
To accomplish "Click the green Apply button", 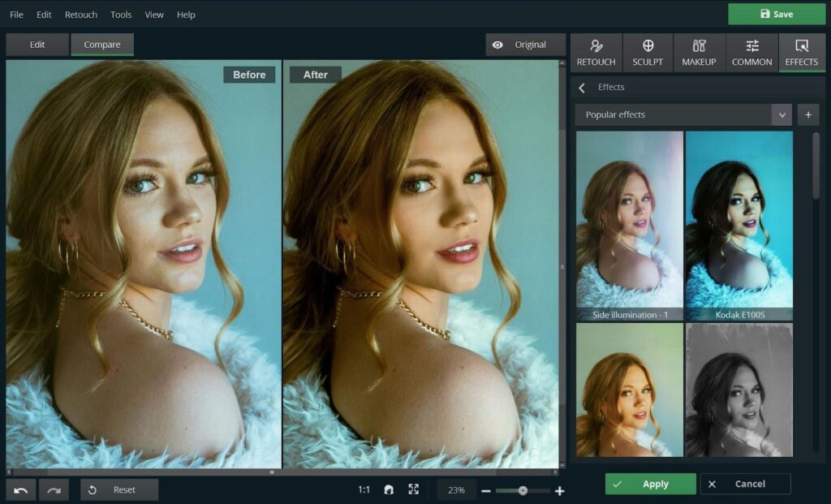I will pyautogui.click(x=650, y=484).
